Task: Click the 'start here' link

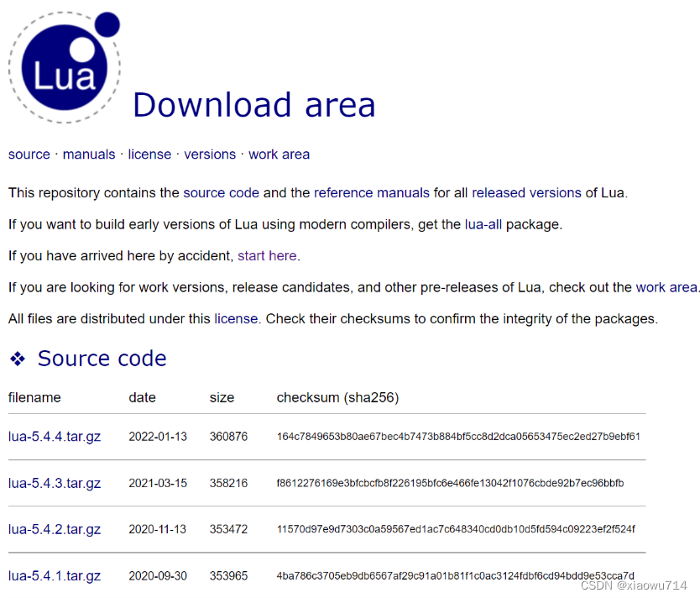Action: 267,256
